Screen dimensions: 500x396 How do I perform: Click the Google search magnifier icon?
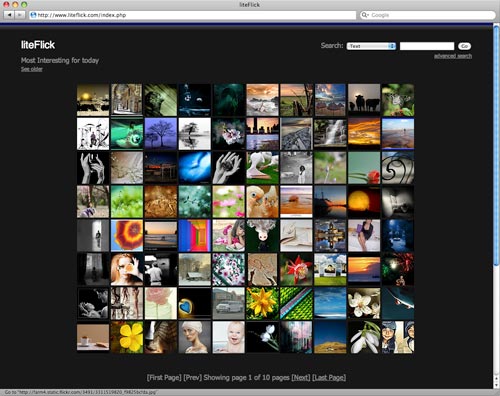365,15
